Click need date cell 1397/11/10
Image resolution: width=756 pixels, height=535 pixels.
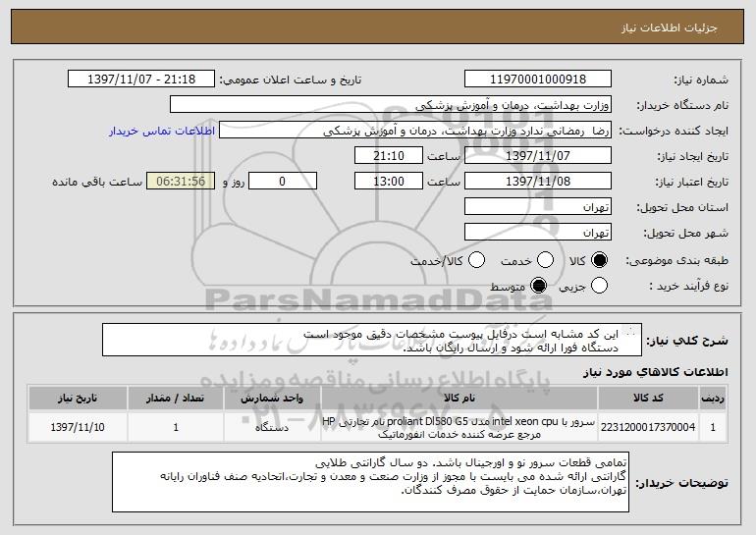click(78, 427)
